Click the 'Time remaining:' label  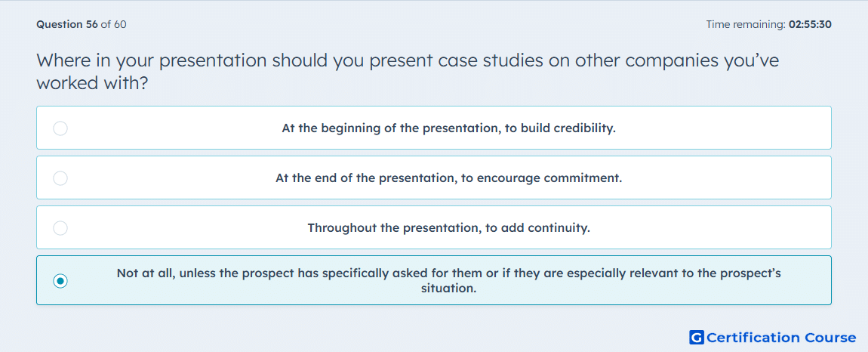point(746,24)
